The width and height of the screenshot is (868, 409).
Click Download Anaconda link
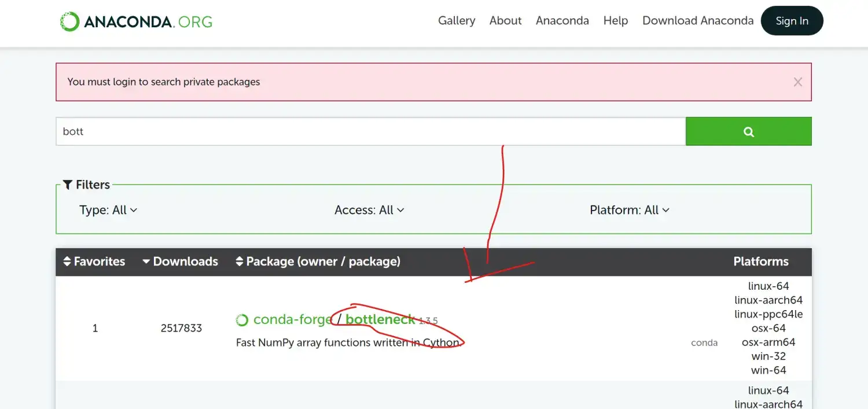tap(698, 21)
